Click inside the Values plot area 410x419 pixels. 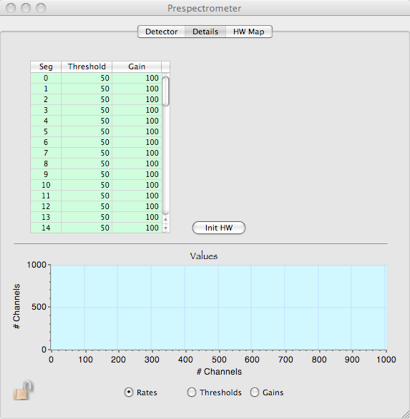219,307
